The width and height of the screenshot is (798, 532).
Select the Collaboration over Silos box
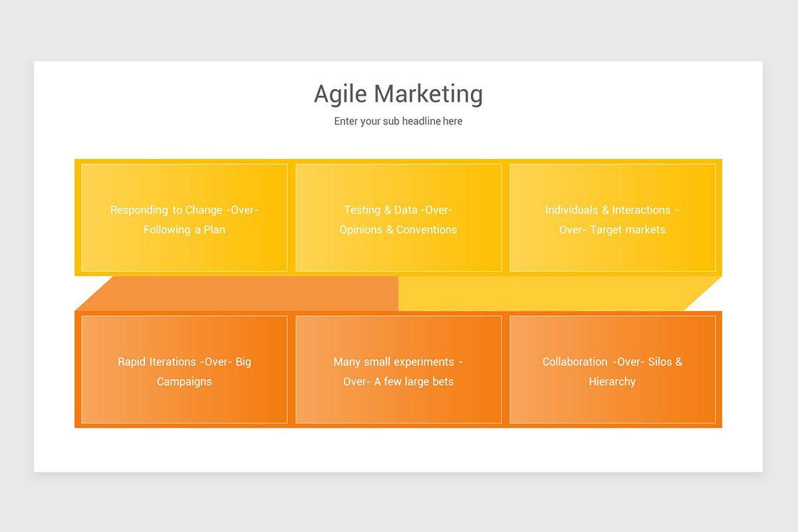[x=612, y=370]
